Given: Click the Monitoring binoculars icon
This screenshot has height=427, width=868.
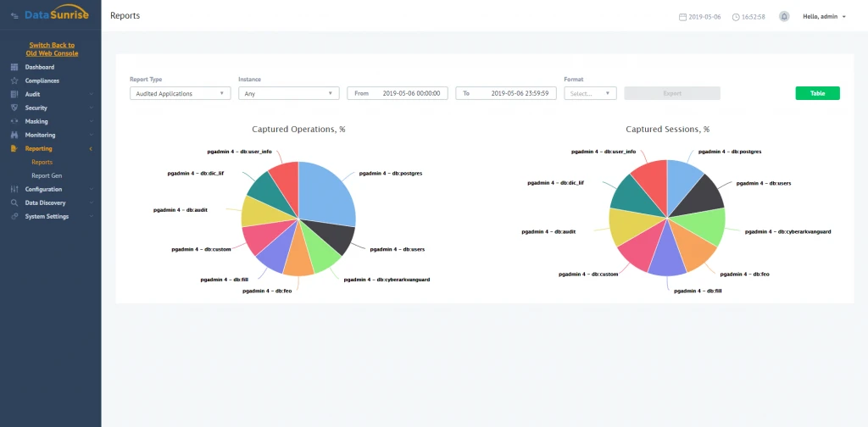Looking at the screenshot, I should tap(14, 135).
